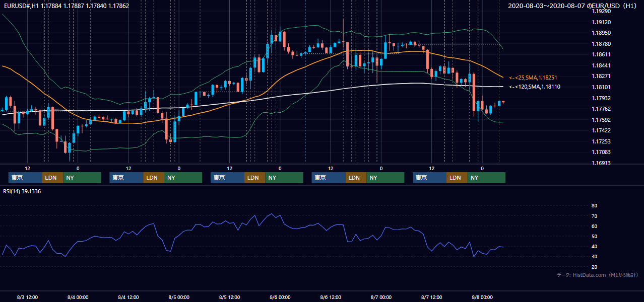Image resolution: width=644 pixels, height=302 pixels.
Task: Click price axis value 1.17592
Action: pos(601,120)
